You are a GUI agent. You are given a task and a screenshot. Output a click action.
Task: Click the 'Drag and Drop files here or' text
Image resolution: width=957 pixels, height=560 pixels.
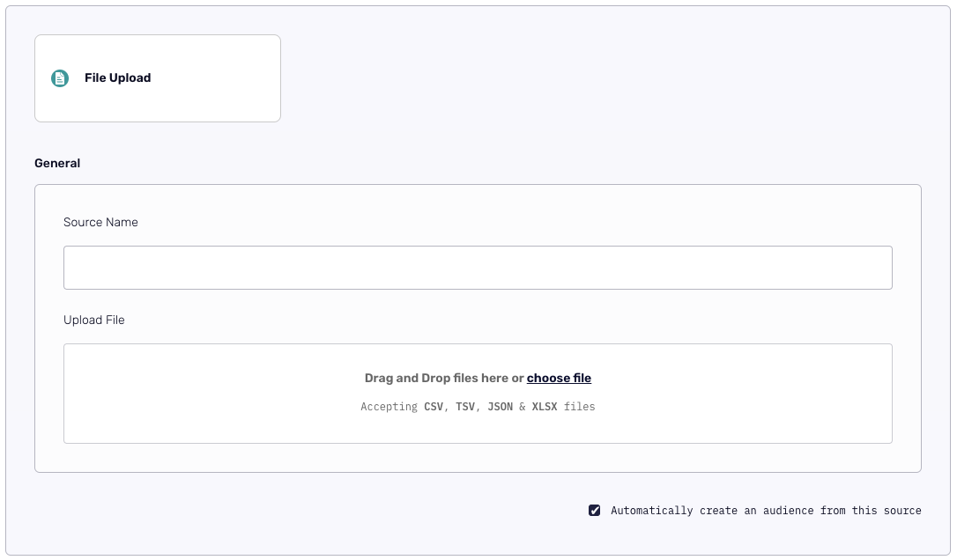tap(444, 379)
